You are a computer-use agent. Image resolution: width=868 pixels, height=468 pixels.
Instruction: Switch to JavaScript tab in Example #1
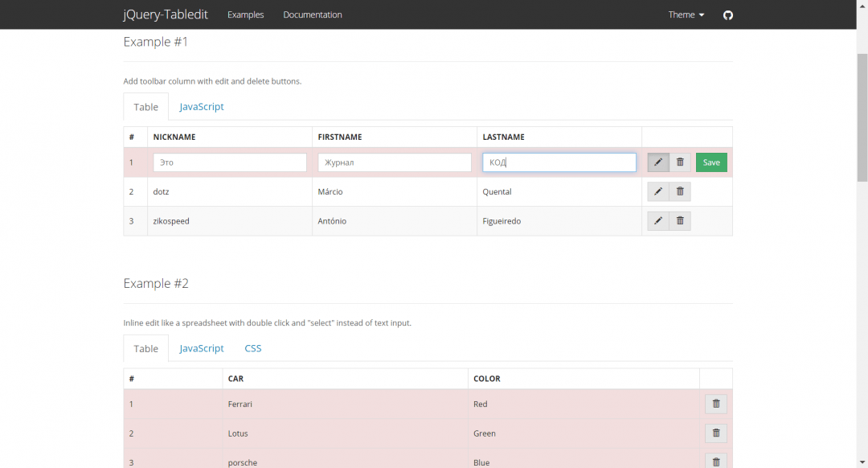click(202, 107)
